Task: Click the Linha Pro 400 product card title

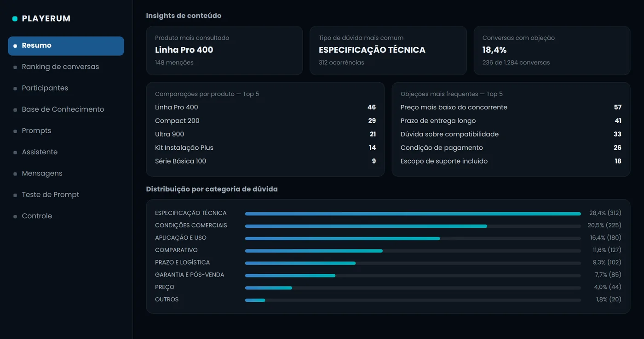Action: click(184, 50)
